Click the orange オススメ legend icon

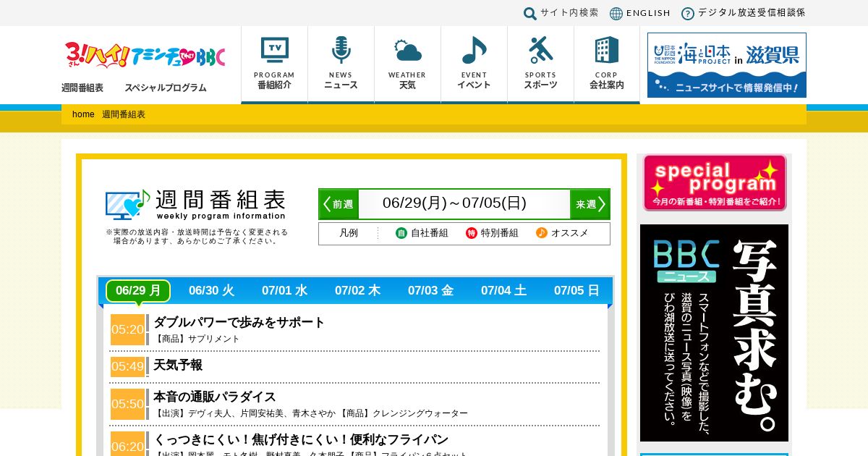[x=542, y=233]
